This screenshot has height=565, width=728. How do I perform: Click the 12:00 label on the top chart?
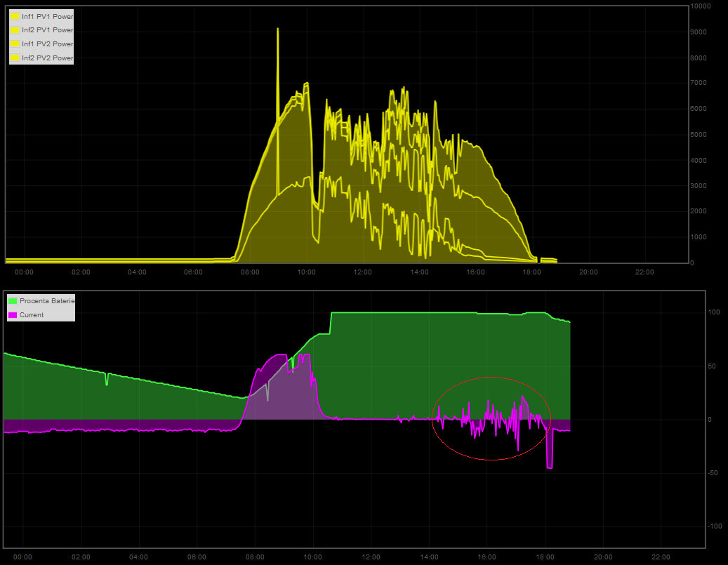pyautogui.click(x=362, y=272)
